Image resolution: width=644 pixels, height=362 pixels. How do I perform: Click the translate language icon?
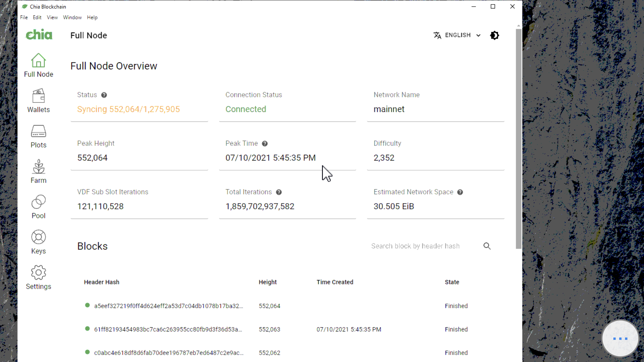click(437, 35)
